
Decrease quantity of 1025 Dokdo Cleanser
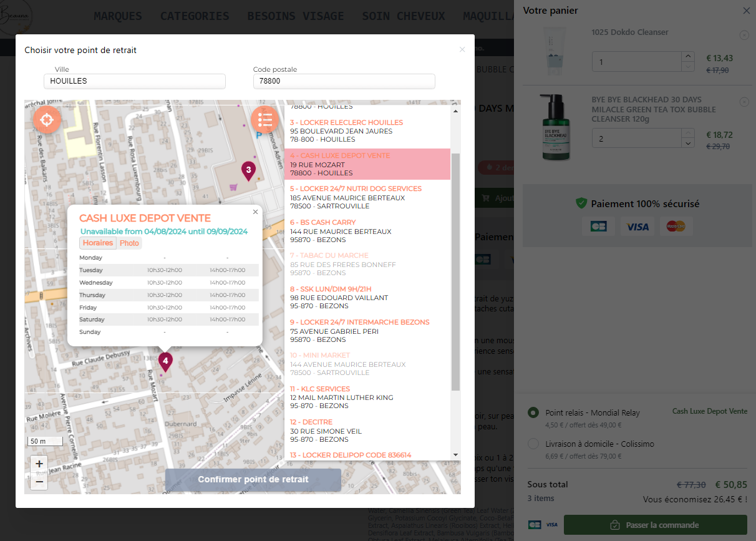click(x=687, y=67)
